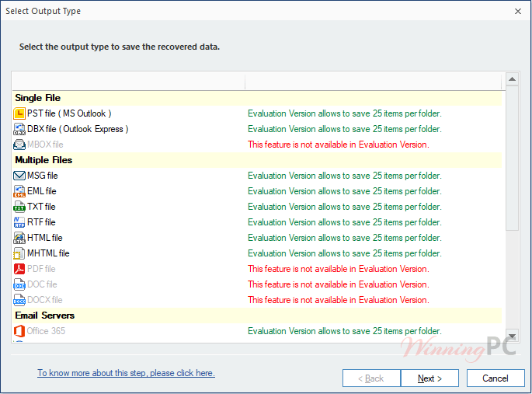Image resolution: width=532 pixels, height=394 pixels.
Task: Click the red unavailable notice for DOCX
Action: pyautogui.click(x=339, y=300)
